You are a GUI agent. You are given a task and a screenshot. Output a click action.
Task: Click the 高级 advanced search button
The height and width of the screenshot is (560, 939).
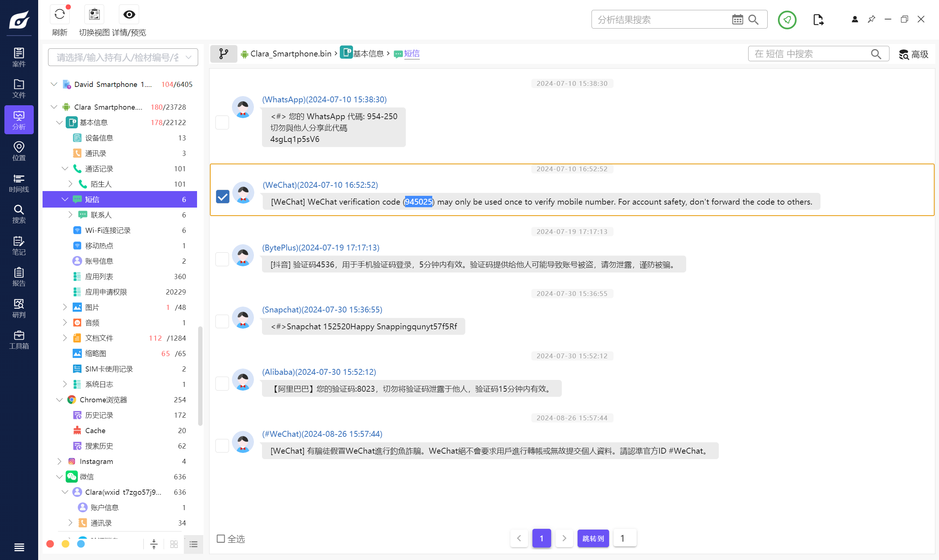tap(913, 54)
